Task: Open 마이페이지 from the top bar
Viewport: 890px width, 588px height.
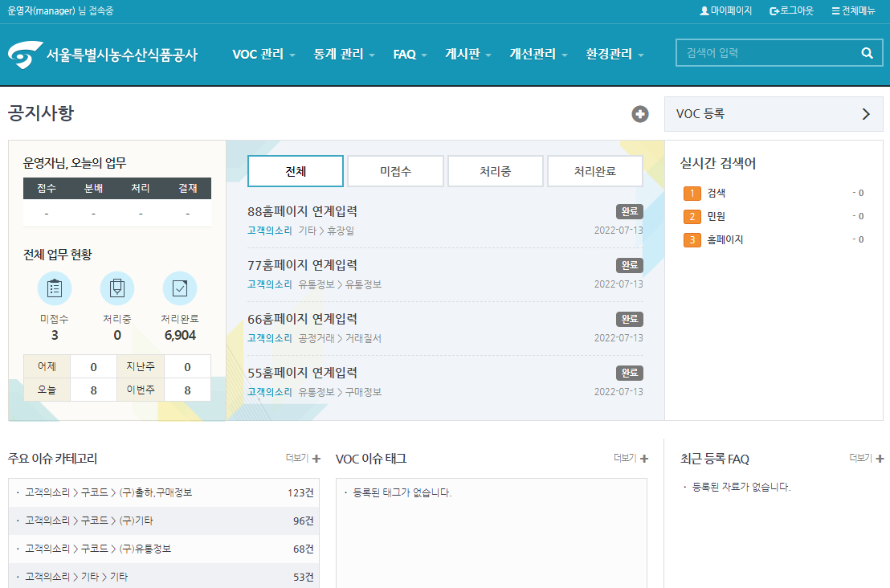Action: pos(726,11)
